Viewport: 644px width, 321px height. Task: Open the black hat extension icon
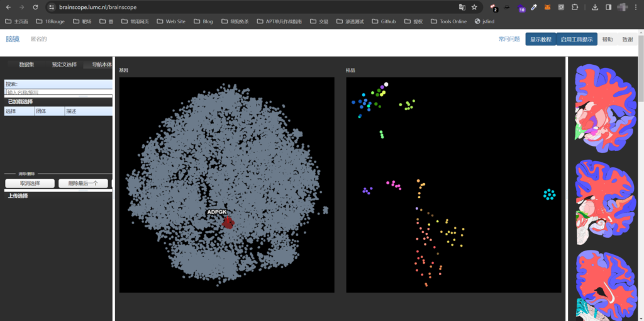(508, 7)
